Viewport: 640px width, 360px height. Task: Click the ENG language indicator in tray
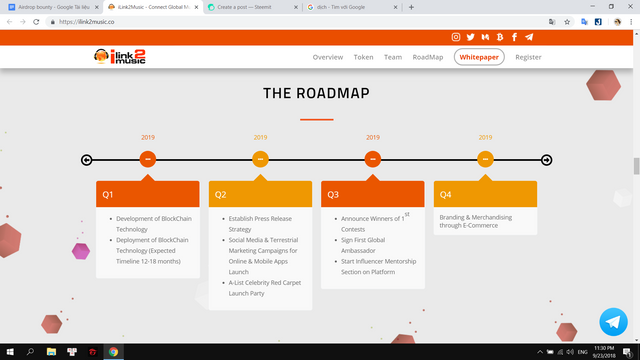click(582, 352)
